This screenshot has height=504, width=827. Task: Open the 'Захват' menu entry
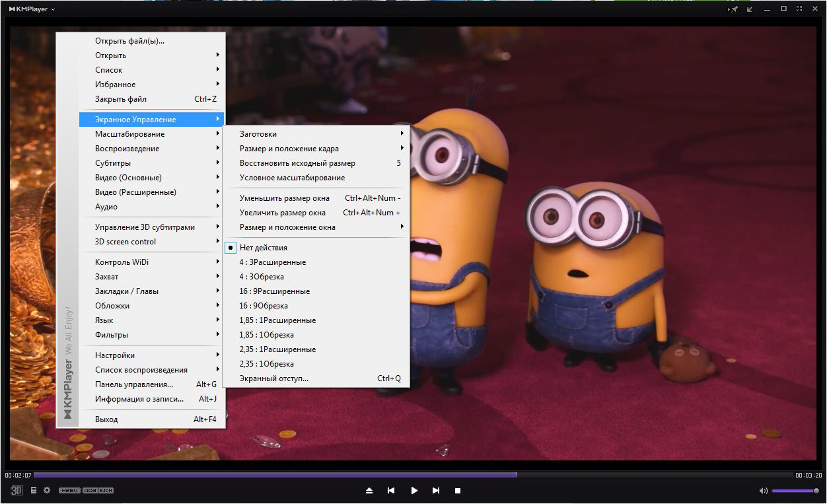pos(151,277)
